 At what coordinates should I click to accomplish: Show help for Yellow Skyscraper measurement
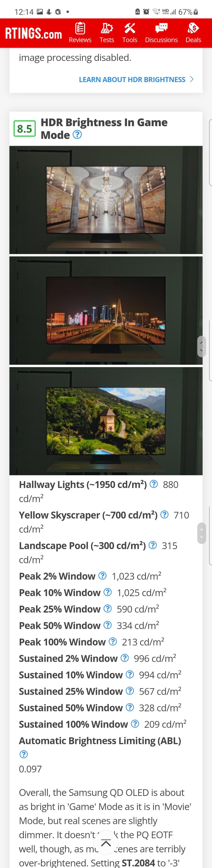coord(164,515)
